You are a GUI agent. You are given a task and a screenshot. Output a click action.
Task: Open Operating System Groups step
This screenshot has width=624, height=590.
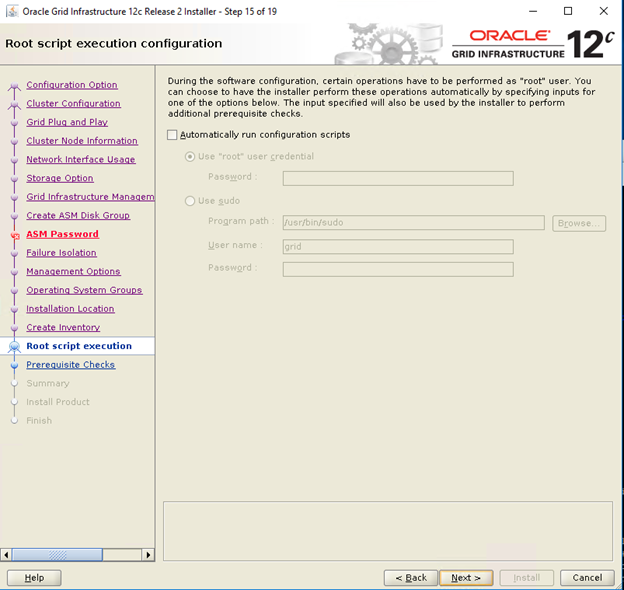point(84,290)
